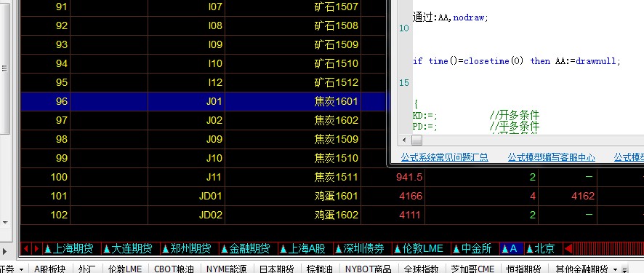Open the 全球指数 category
The height and width of the screenshot is (273, 644).
[x=422, y=269]
